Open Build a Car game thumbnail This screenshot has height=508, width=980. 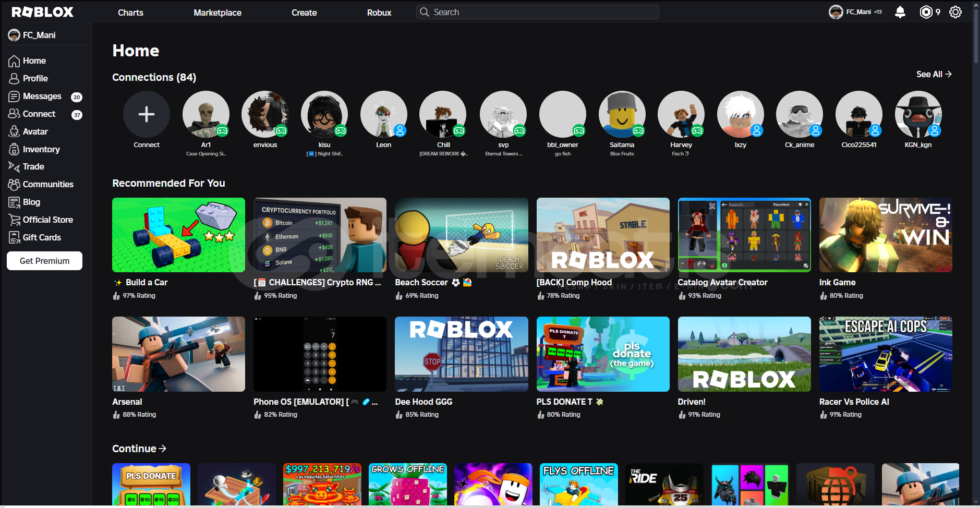pos(178,235)
